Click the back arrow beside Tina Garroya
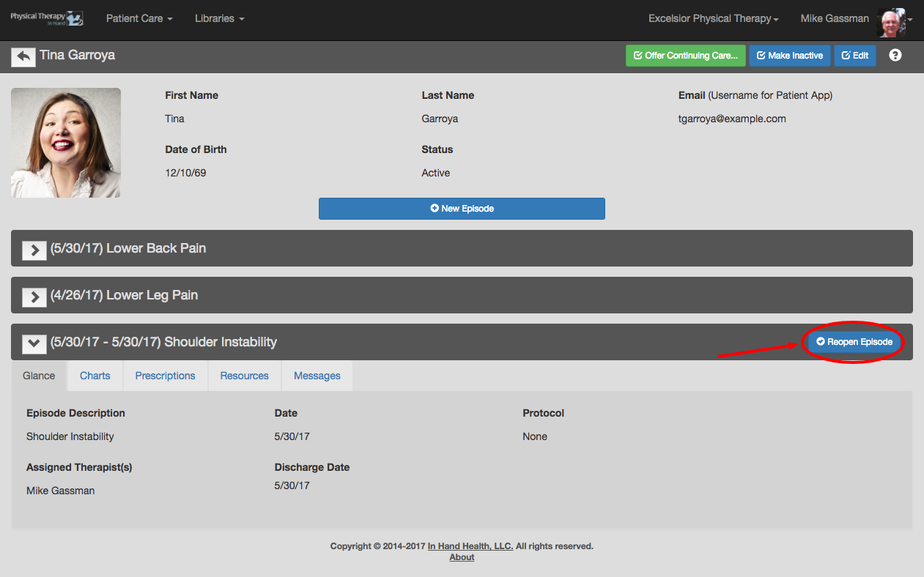Viewport: 924px width, 577px height. [x=23, y=56]
